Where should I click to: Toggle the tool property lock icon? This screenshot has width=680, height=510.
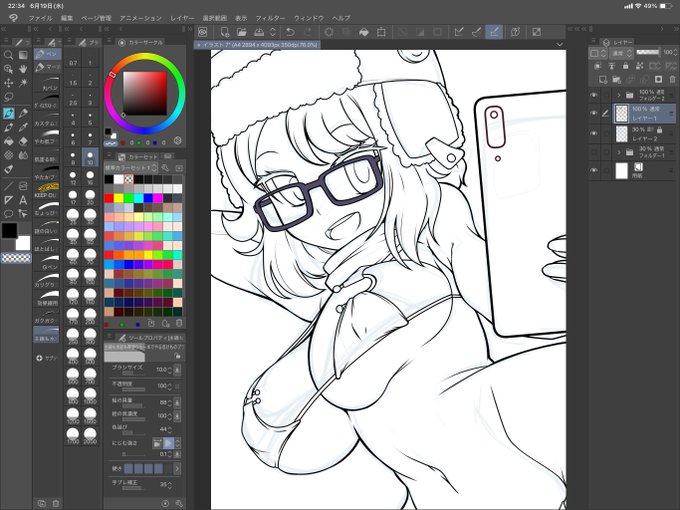tap(177, 356)
